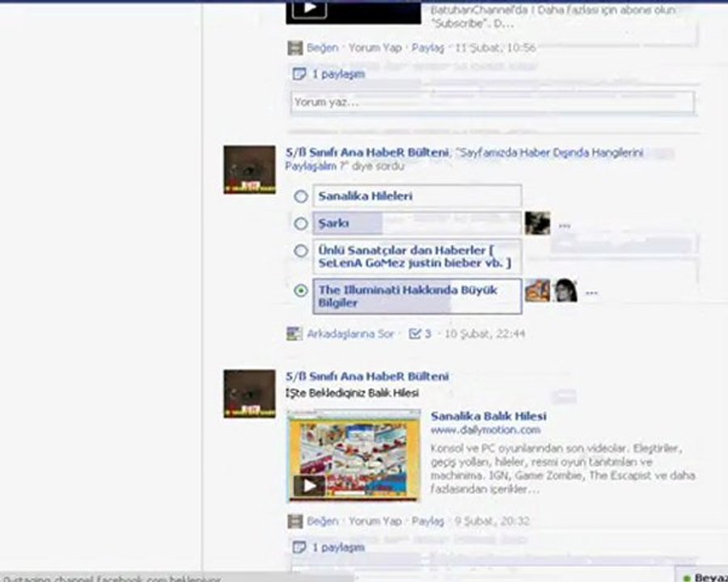Open 1 paylaşım on the 11 Şubat post
Image resolution: width=728 pixels, height=582 pixels.
tap(338, 74)
